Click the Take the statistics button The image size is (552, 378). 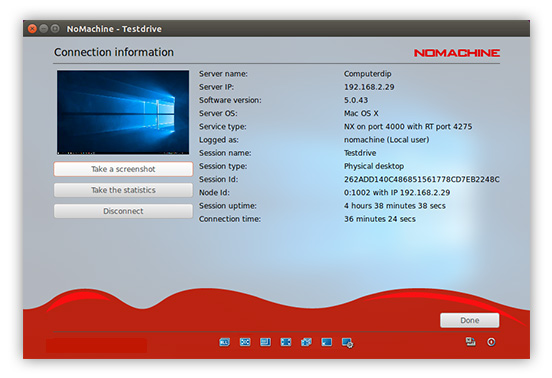(x=123, y=190)
